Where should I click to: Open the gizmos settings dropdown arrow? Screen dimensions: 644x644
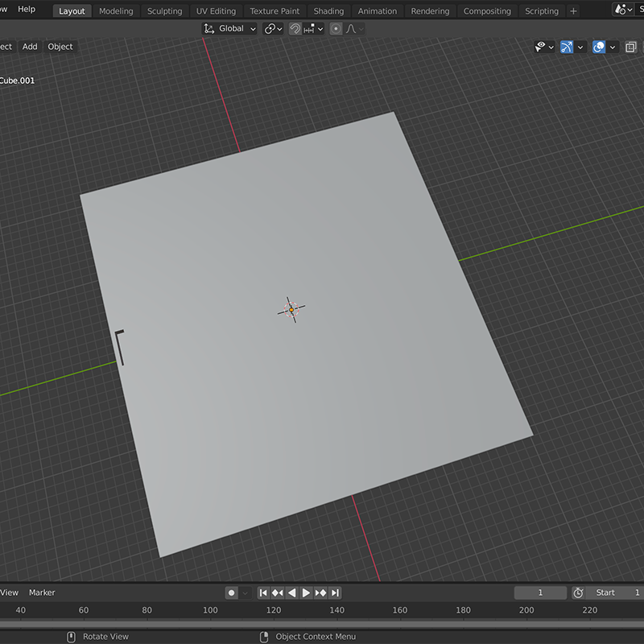click(x=580, y=47)
